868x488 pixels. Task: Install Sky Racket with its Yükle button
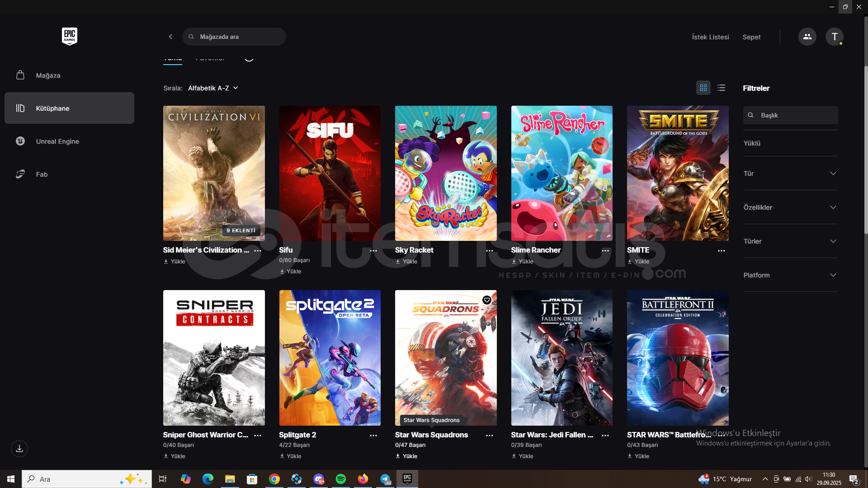[x=406, y=262]
